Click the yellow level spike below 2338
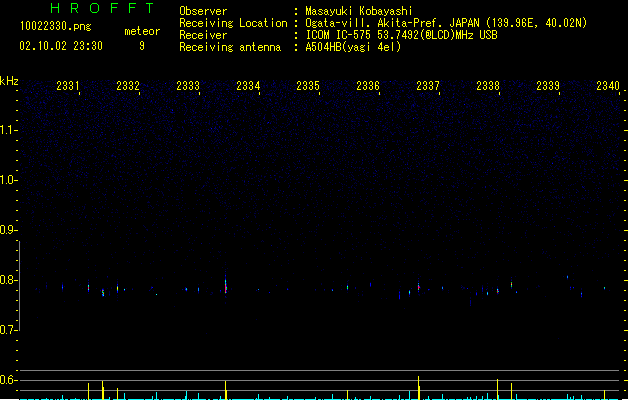629x400 pixels. click(497, 389)
